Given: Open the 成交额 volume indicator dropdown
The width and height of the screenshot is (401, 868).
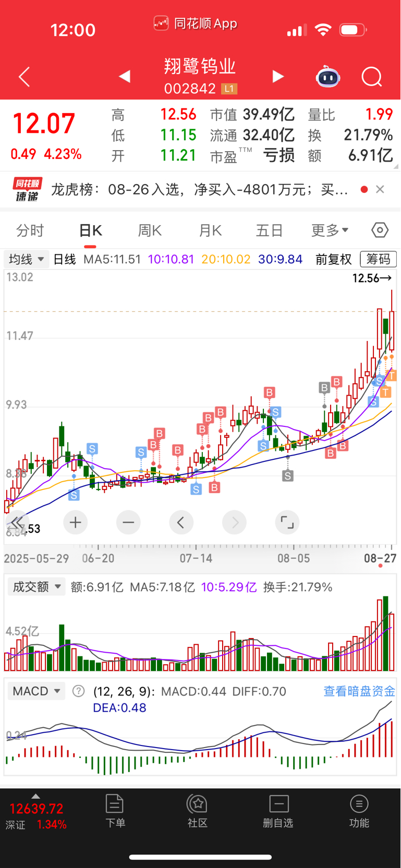Looking at the screenshot, I should (x=37, y=587).
